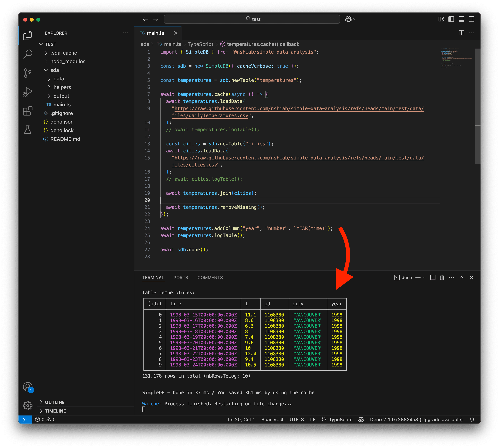
Task: Create a new terminal with plus icon
Action: (418, 277)
